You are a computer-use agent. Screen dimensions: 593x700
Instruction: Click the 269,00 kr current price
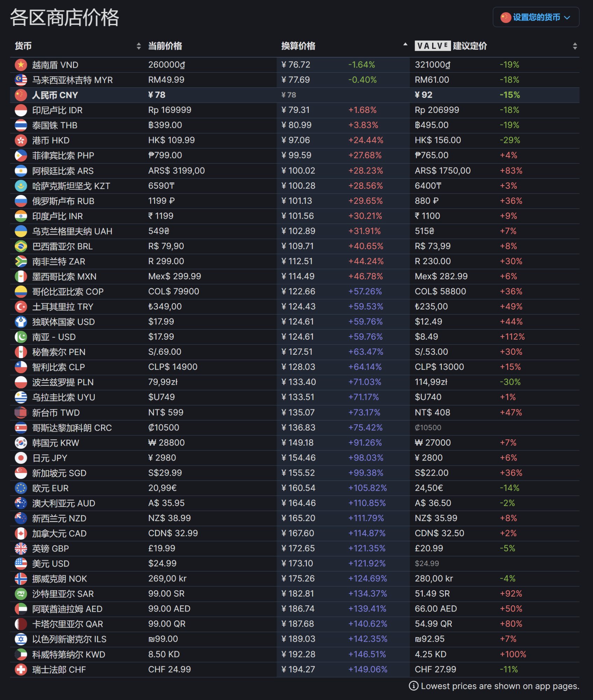point(167,578)
